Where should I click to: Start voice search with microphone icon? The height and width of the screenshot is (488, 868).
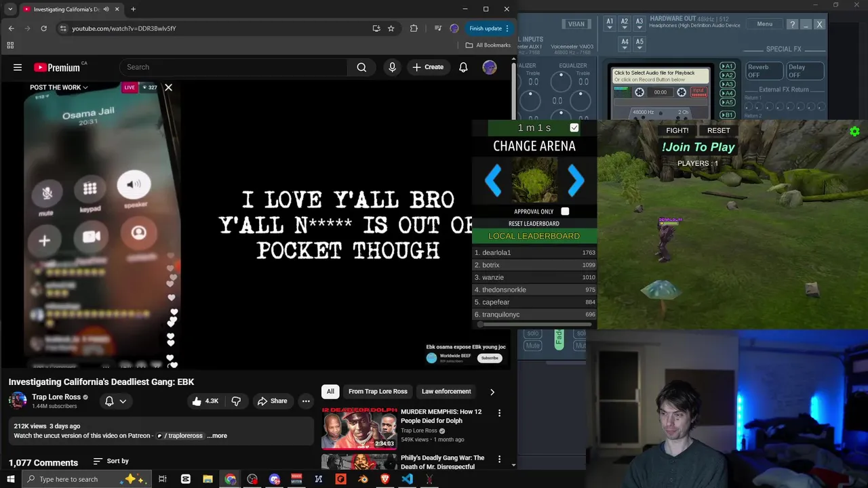pyautogui.click(x=392, y=67)
